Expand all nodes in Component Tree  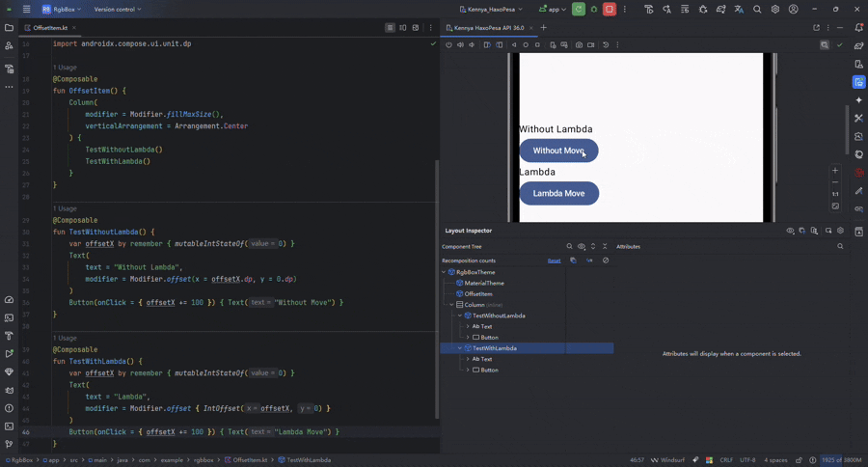pyautogui.click(x=593, y=246)
